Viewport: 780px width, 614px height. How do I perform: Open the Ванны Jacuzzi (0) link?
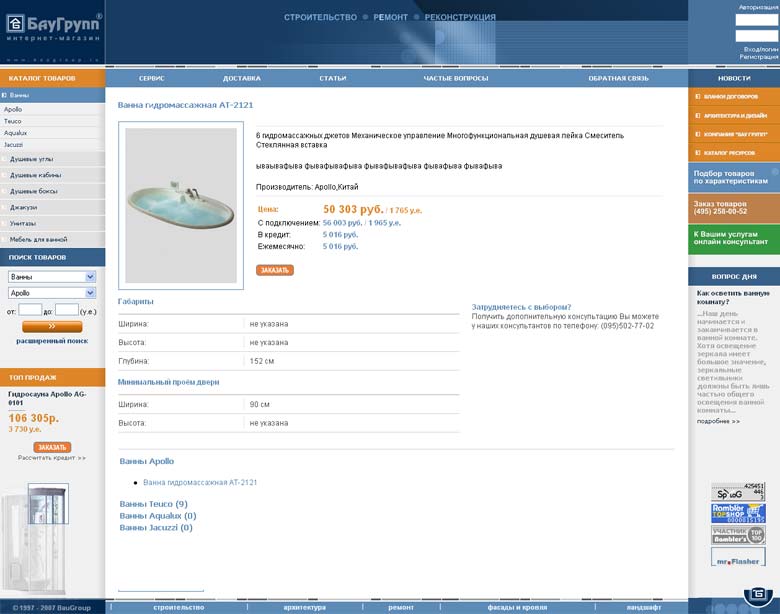(156, 528)
